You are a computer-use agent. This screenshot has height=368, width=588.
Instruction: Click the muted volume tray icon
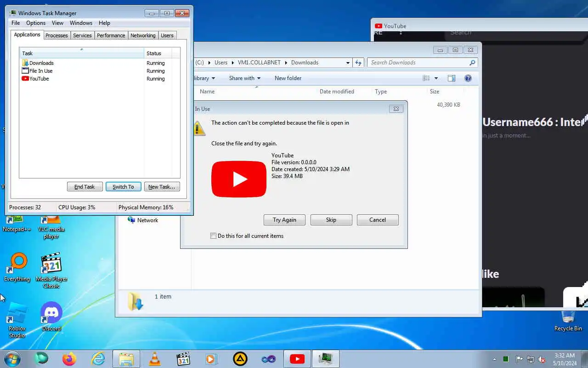point(542,359)
